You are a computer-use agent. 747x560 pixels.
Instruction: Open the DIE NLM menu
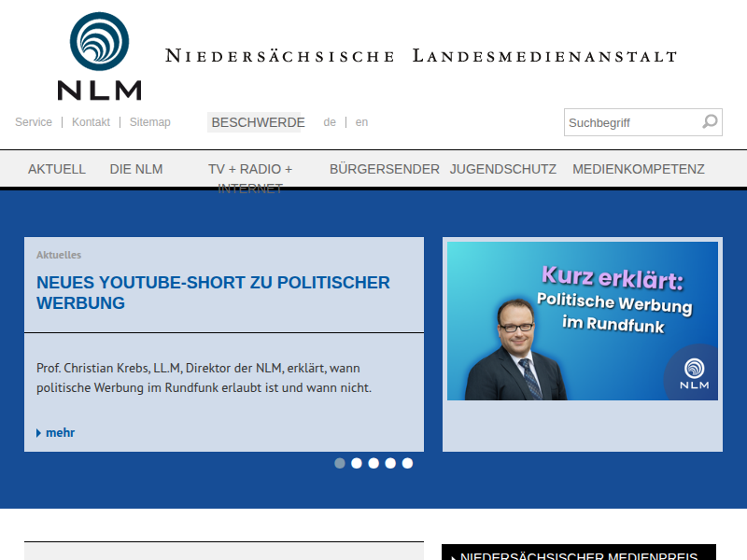click(136, 169)
